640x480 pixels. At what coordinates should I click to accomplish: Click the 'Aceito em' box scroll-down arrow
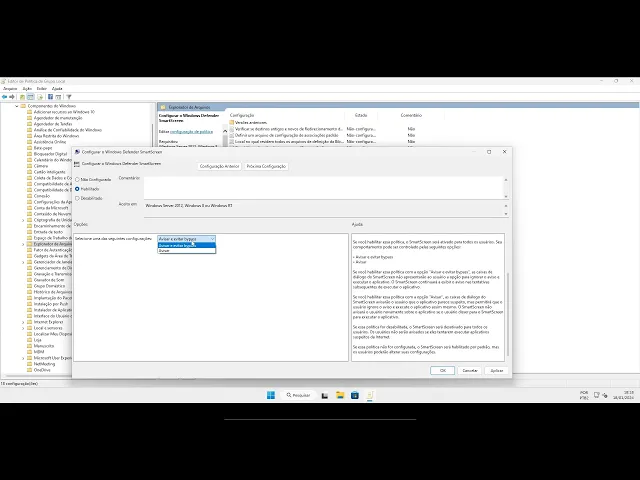pos(506,214)
